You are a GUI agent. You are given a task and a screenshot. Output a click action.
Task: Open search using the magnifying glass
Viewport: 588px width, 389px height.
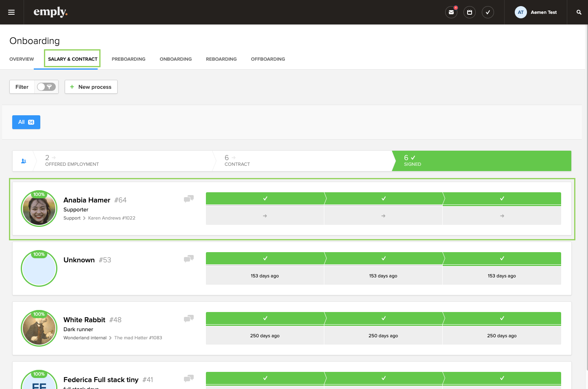(578, 12)
